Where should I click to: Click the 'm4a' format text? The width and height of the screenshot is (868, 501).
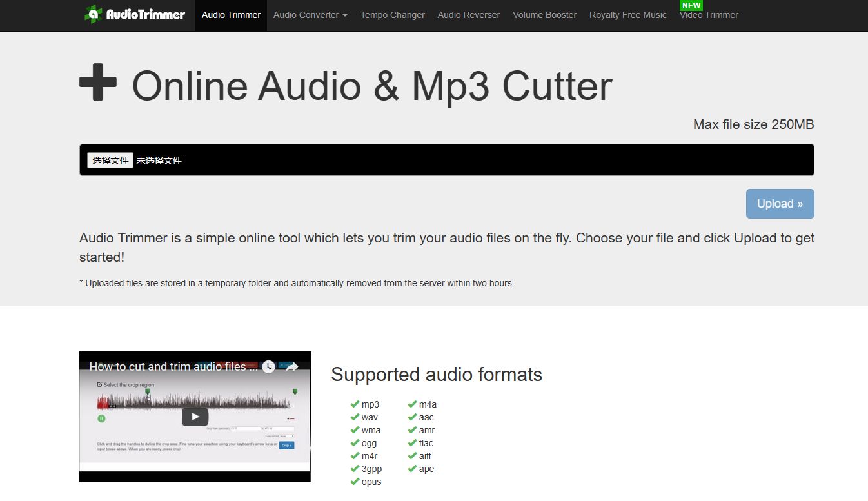(428, 404)
